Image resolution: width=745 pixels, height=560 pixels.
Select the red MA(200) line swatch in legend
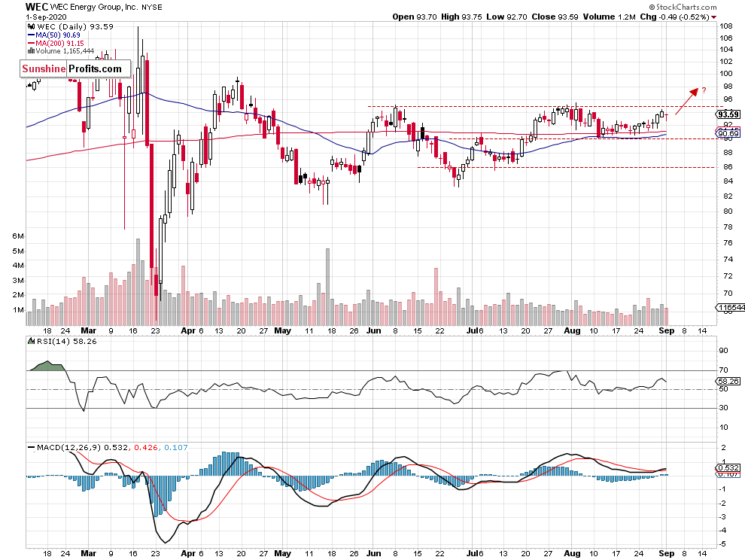(32, 43)
